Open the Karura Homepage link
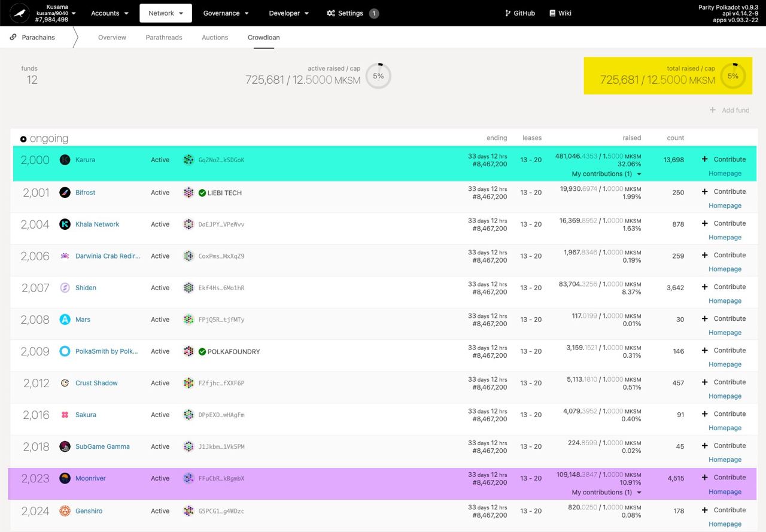This screenshot has height=532, width=766. [725, 174]
